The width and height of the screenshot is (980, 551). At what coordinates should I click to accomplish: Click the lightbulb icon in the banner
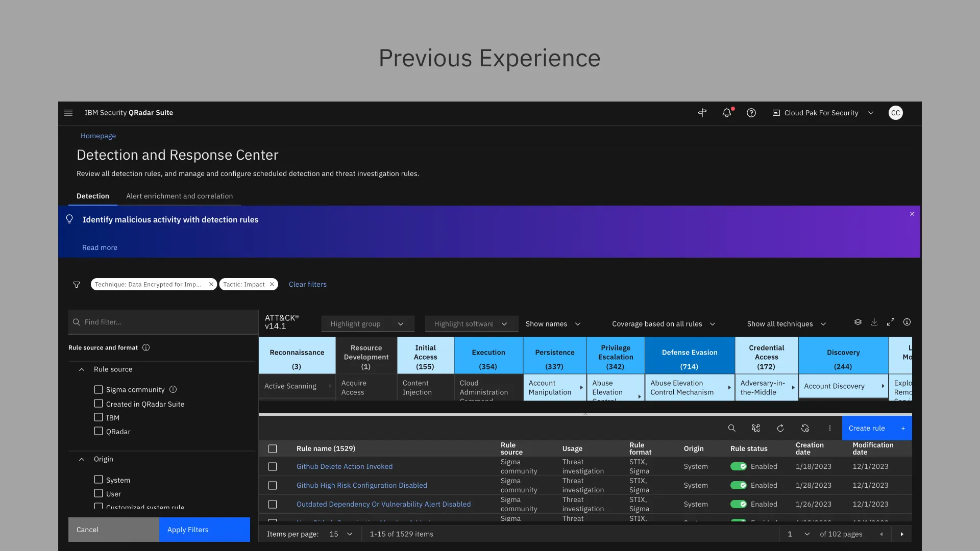click(69, 219)
